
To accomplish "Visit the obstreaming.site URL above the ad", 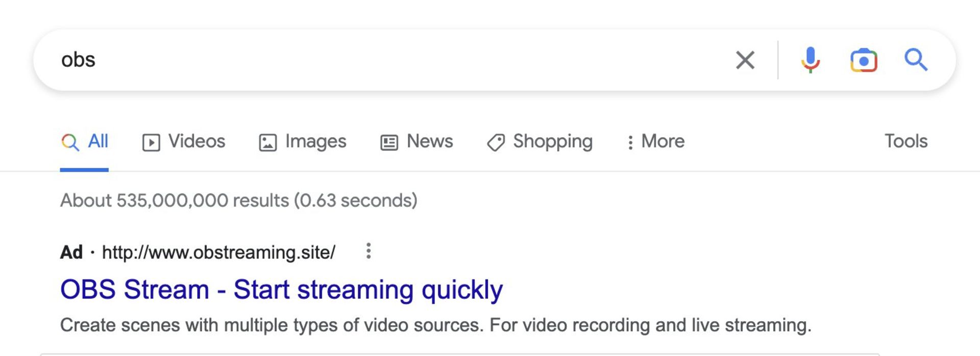I will 218,252.
